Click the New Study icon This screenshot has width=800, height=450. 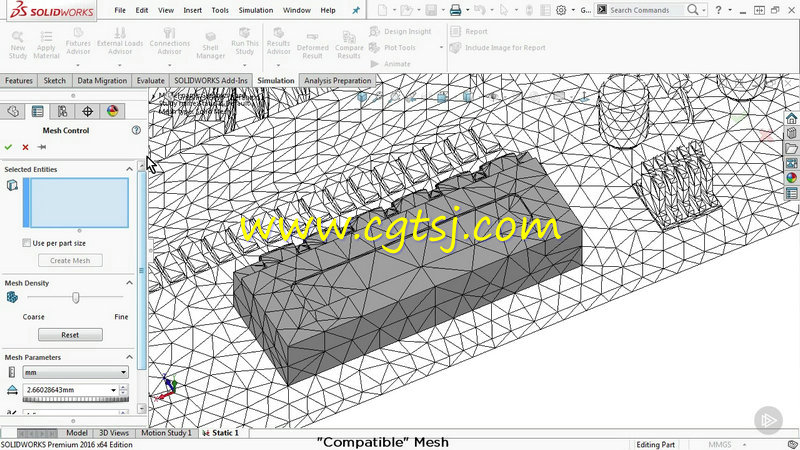pyautogui.click(x=18, y=44)
